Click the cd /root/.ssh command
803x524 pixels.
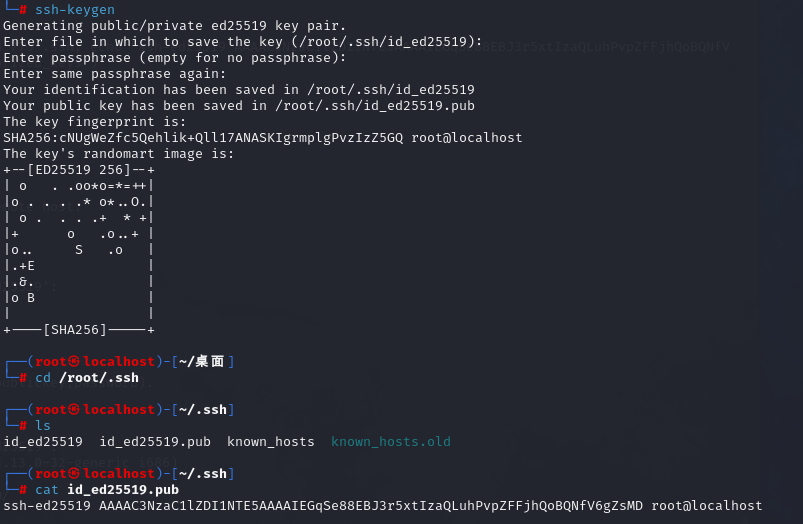(x=87, y=378)
